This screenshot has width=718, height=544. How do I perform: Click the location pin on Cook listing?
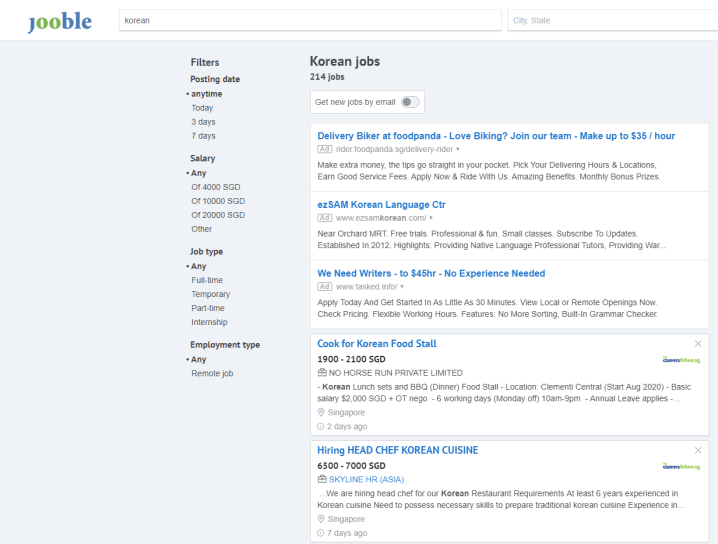pos(321,412)
